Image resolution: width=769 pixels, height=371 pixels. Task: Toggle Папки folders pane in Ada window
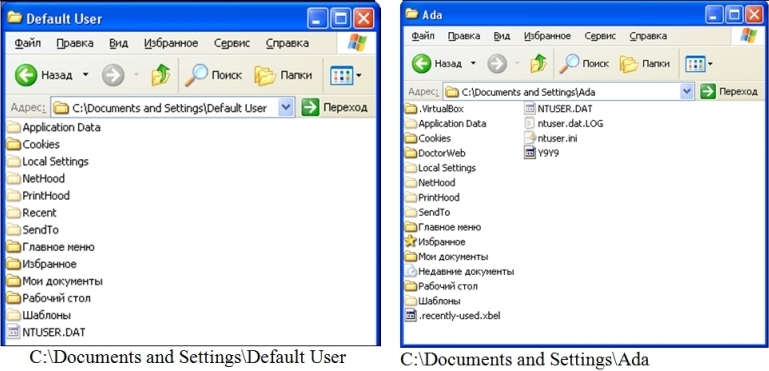click(644, 63)
